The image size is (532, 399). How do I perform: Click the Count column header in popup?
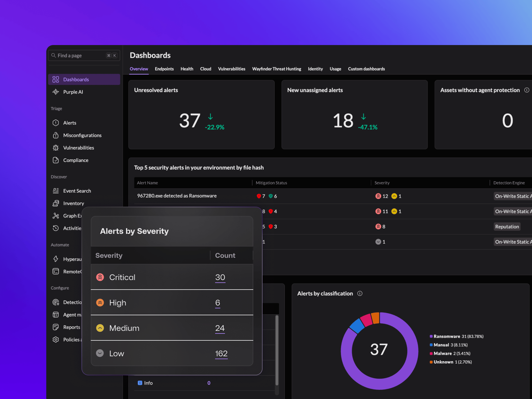pyautogui.click(x=225, y=256)
